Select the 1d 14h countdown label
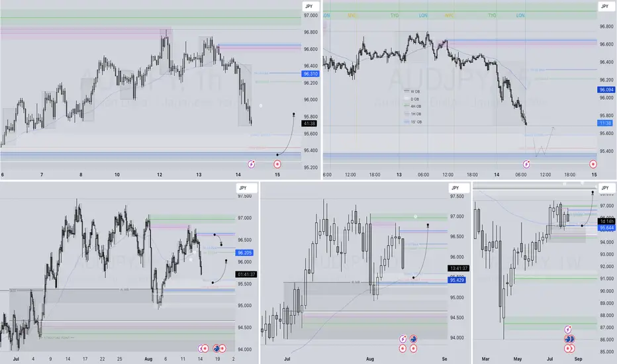 point(607,221)
